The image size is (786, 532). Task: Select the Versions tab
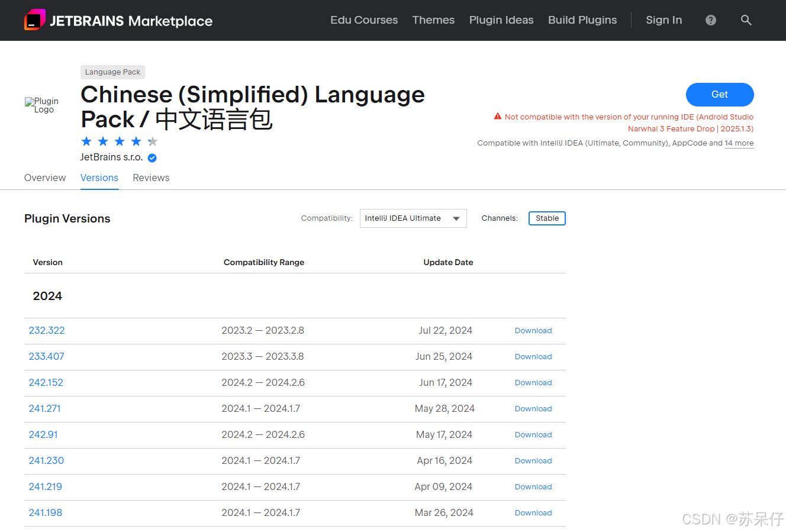click(x=99, y=178)
